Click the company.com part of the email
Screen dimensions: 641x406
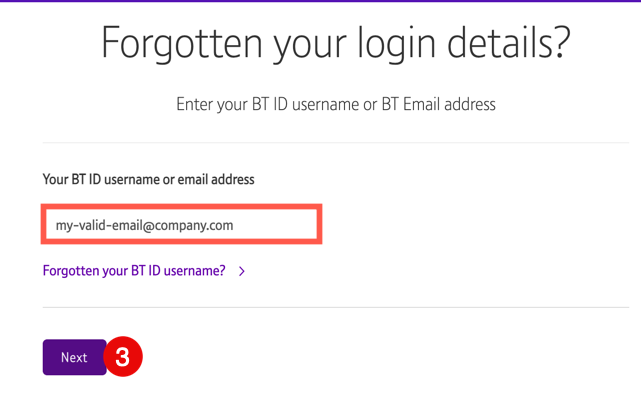pyautogui.click(x=194, y=226)
